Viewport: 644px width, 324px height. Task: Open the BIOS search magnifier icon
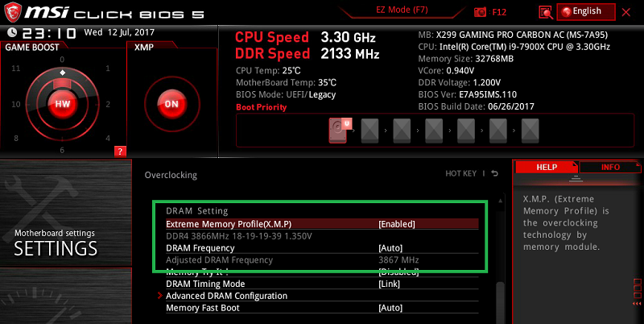click(546, 12)
